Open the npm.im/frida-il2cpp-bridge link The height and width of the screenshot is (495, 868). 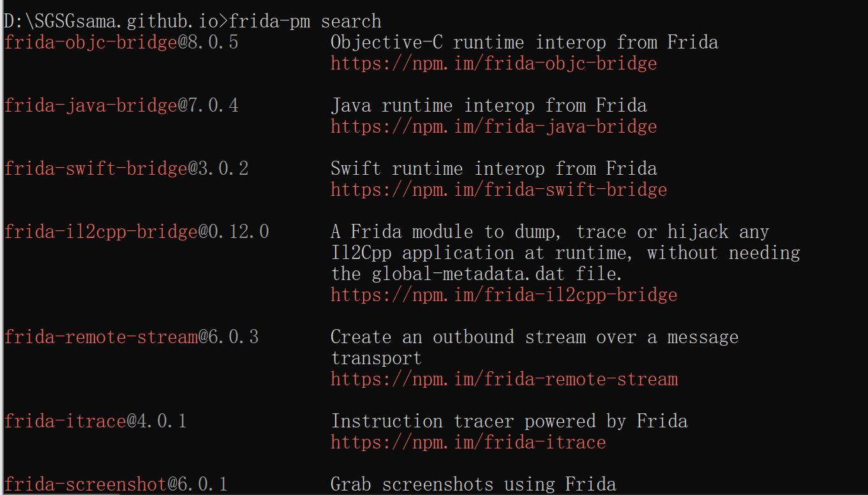[504, 295]
